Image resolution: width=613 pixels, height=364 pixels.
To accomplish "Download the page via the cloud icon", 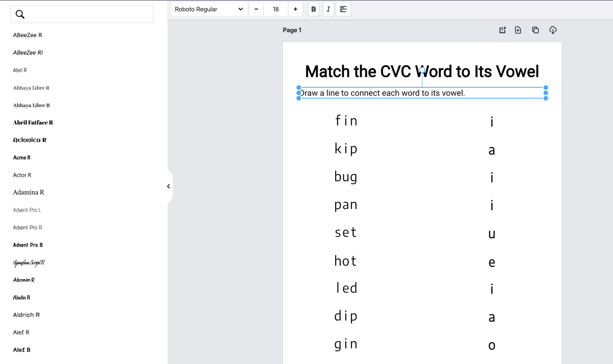I will 553,30.
